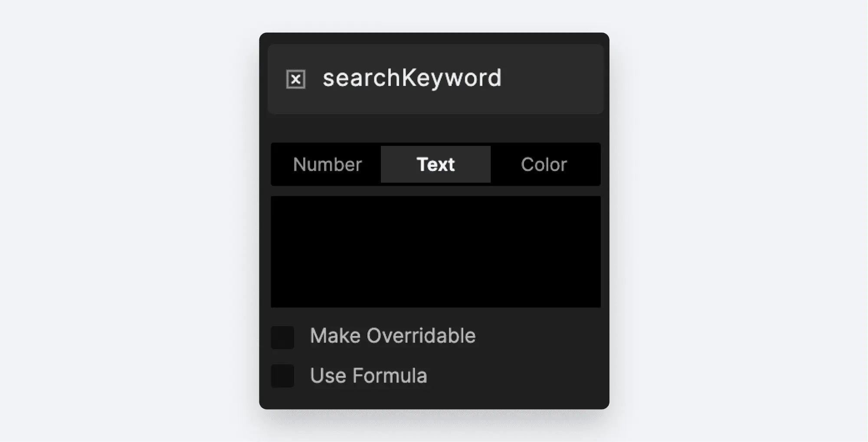Screen dimensions: 868x442
Task: Choose Color in the type selector
Action: [544, 165]
